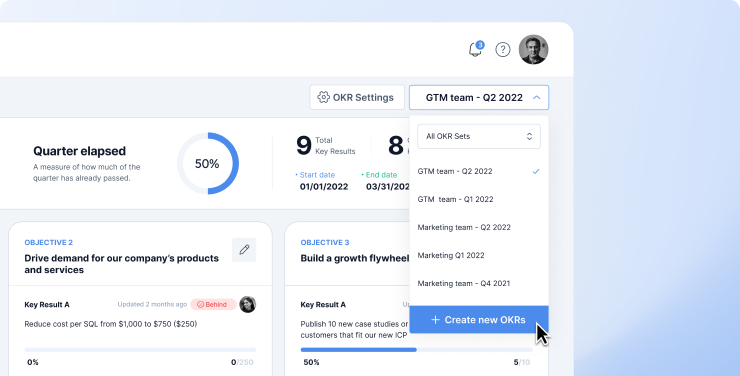Click the Quarter elapsed heading

[x=79, y=151]
